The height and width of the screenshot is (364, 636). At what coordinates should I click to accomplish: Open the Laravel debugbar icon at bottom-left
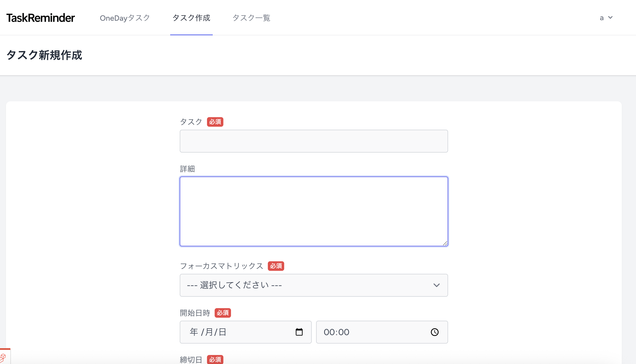click(x=3, y=357)
